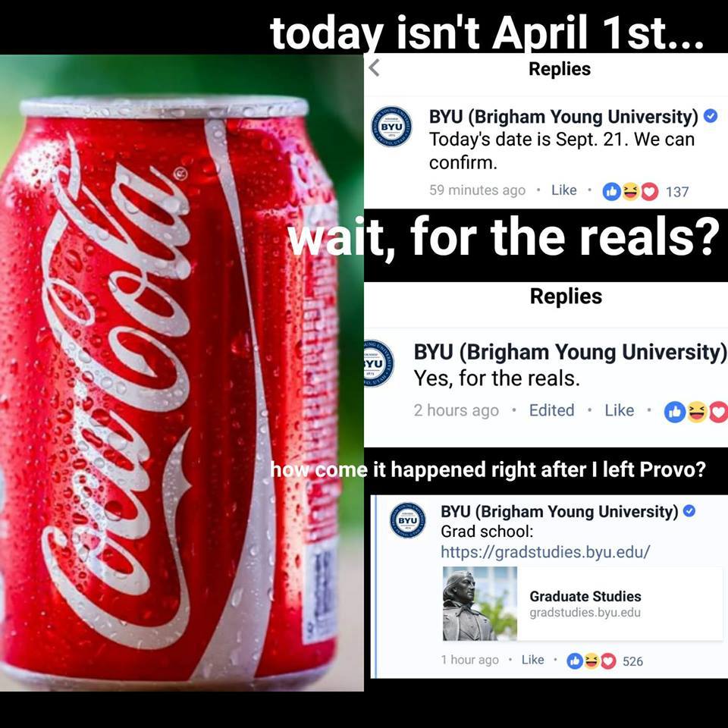Viewport: 728px width, 728px height.
Task: Click thumbs-up reaction beside 137 count
Action: coord(611,191)
